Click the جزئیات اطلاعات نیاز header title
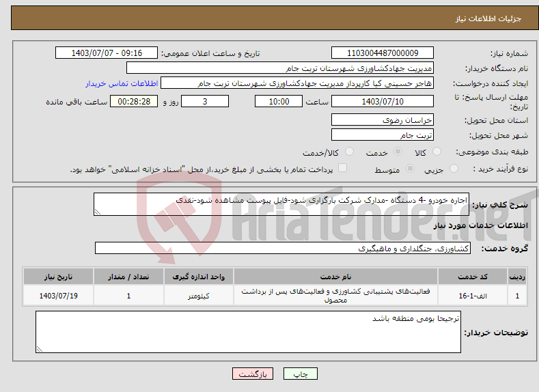Image resolution: width=539 pixels, height=392 pixels. [x=488, y=18]
